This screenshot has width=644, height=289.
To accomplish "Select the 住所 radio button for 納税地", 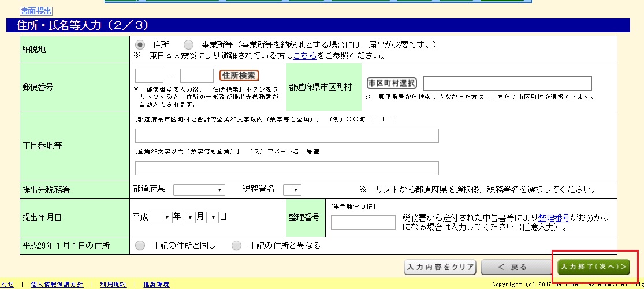I will [140, 44].
